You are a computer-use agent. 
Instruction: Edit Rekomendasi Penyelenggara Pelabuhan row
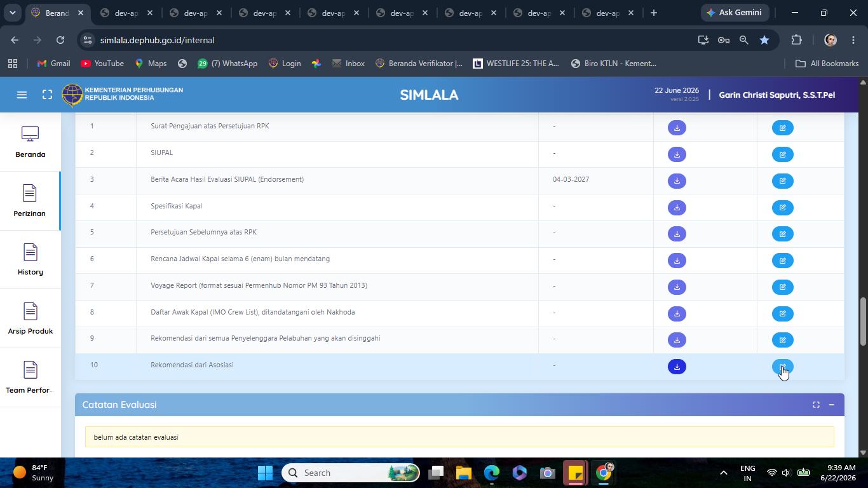782,340
